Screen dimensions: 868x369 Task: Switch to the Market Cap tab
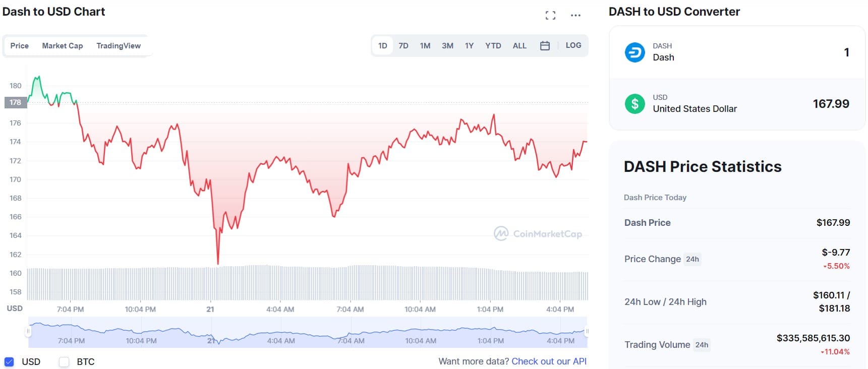pyautogui.click(x=63, y=46)
